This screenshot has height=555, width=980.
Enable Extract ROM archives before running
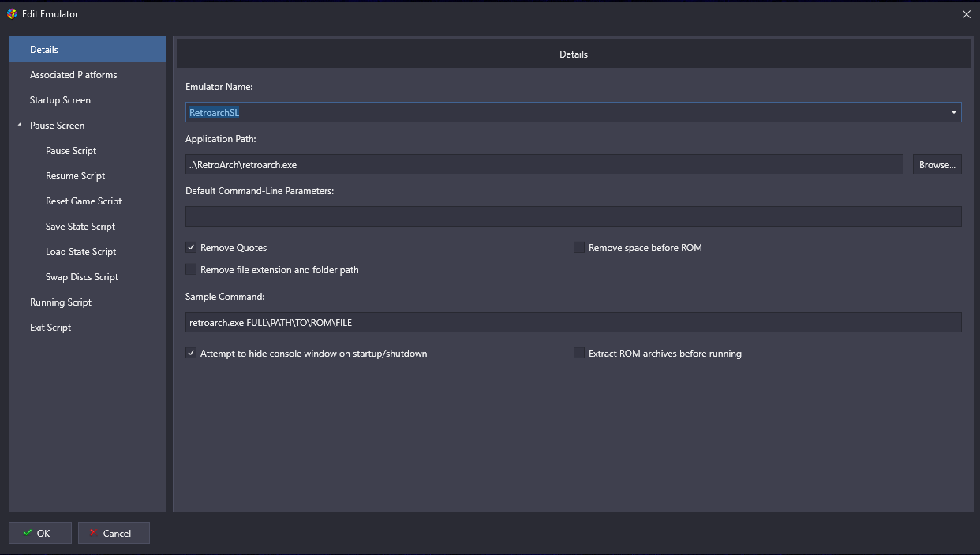[579, 353]
